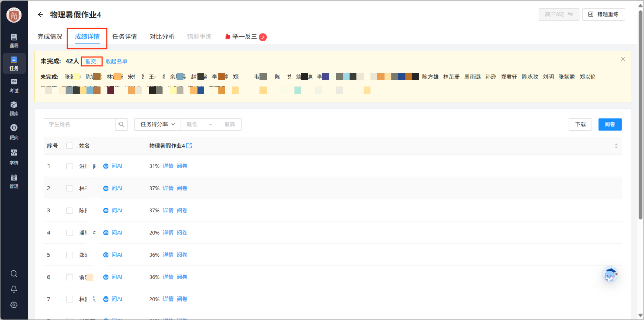Click the 错题重练 button at top right

[604, 14]
